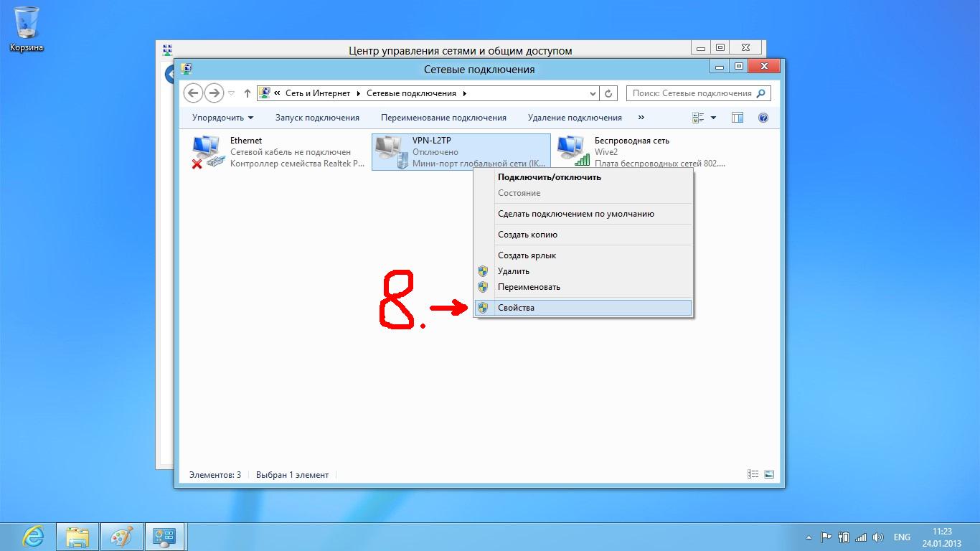Click Запуск подключения toolbar button
This screenshot has width=980, height=551.
(317, 118)
